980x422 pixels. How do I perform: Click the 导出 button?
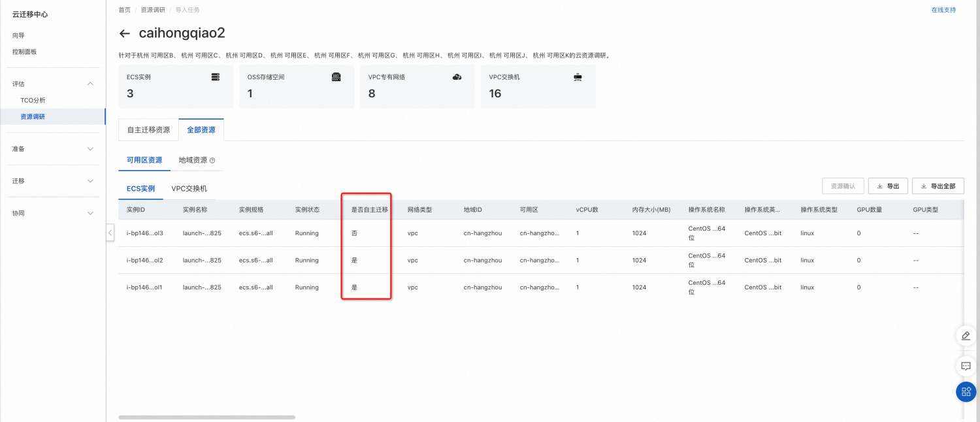click(889, 186)
